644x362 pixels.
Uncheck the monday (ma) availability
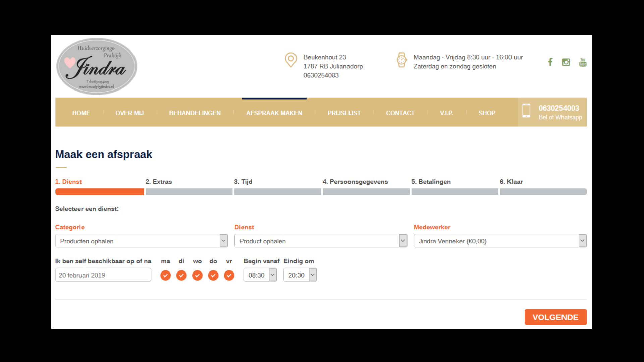[165, 275]
